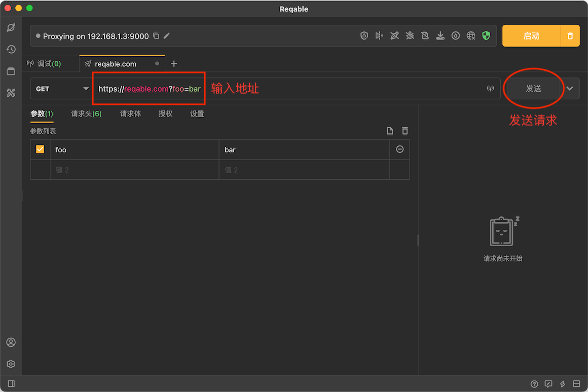The height and width of the screenshot is (392, 588).
Task: Click the lightning bolt icon in status bar
Action: point(563,384)
